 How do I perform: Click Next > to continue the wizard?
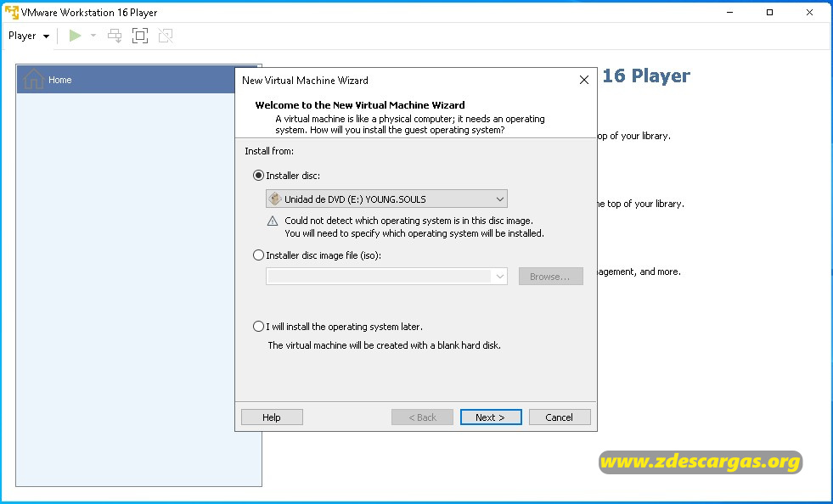point(491,417)
